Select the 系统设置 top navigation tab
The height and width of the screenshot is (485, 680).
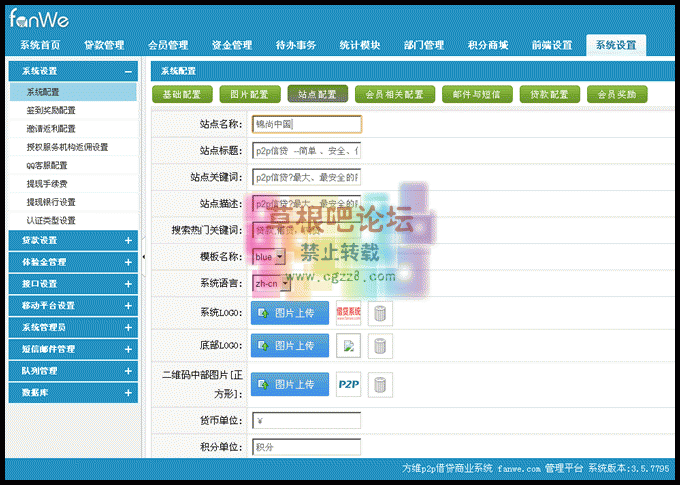point(616,45)
